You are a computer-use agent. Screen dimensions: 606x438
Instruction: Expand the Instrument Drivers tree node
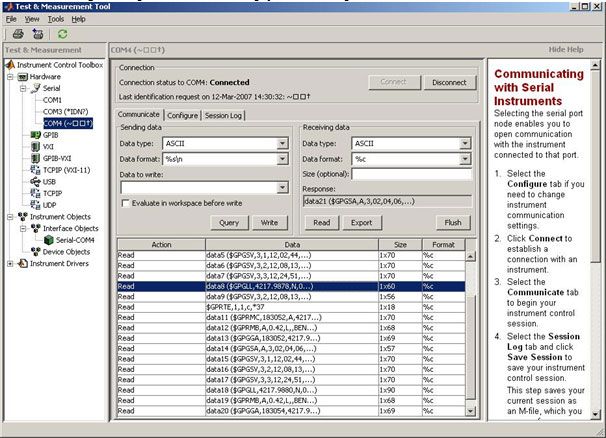[11, 263]
